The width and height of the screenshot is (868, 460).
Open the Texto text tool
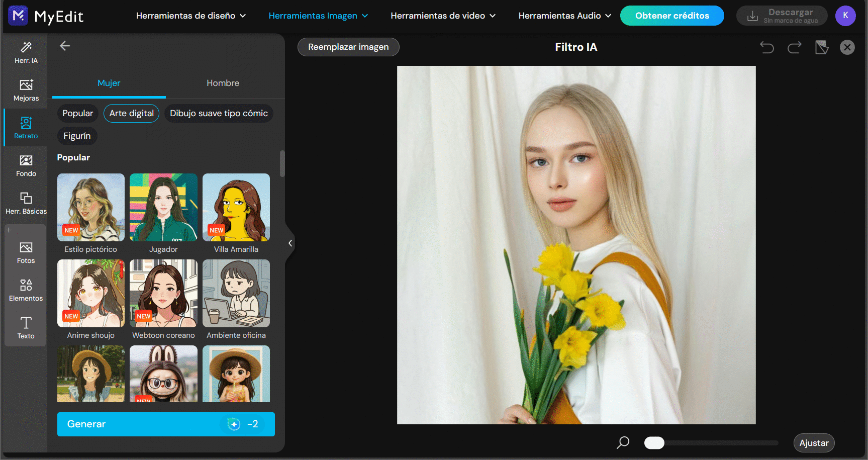26,328
